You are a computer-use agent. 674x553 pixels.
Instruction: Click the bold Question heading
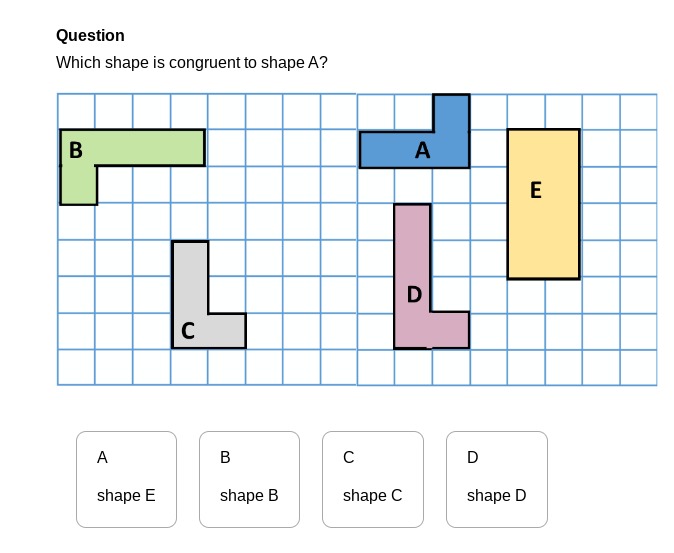90,35
